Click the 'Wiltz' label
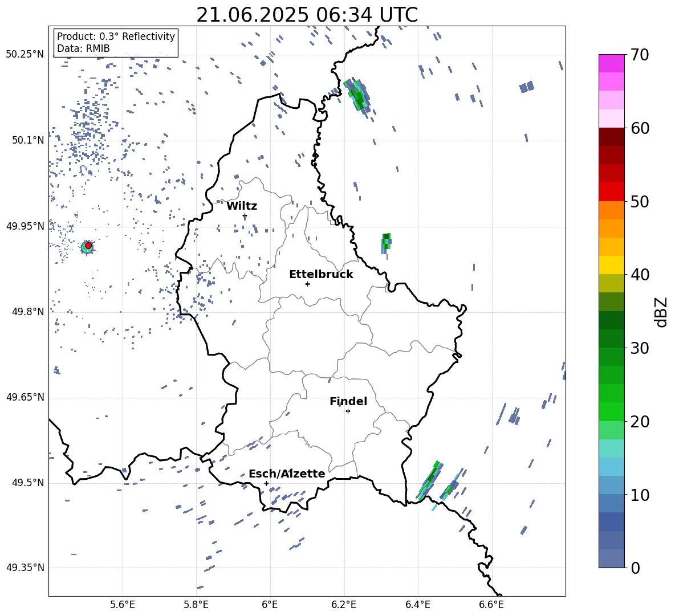The width and height of the screenshot is (675, 616). point(242,206)
